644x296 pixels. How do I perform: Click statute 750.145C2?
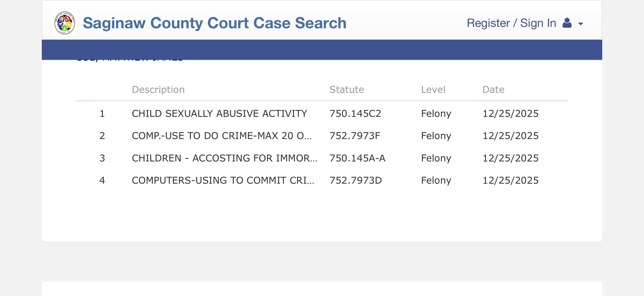pyautogui.click(x=355, y=113)
